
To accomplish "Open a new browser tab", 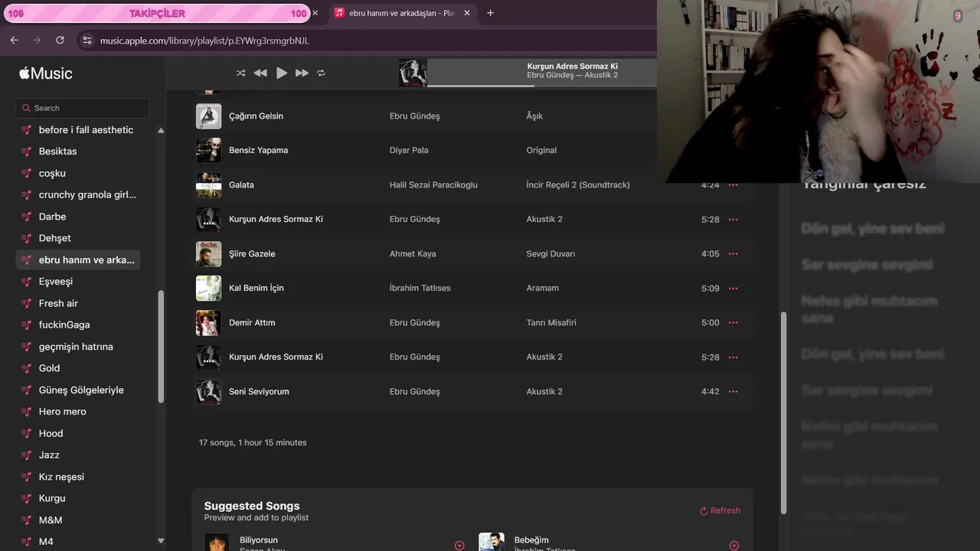I will (490, 13).
